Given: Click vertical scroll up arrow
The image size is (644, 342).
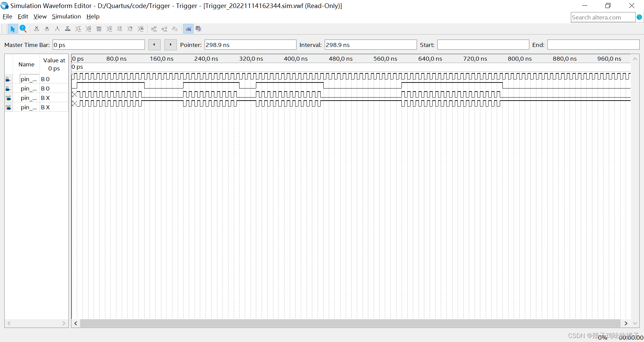Looking at the screenshot, I should click(x=635, y=59).
